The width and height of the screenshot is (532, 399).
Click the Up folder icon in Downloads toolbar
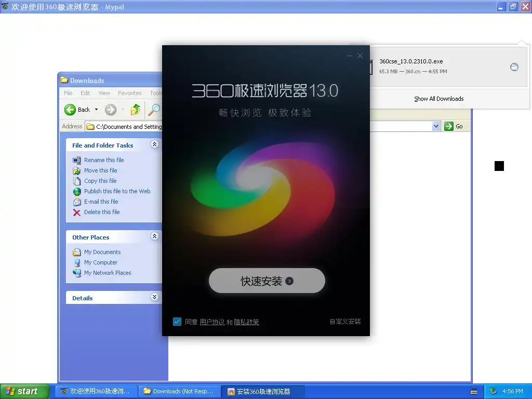pyautogui.click(x=136, y=109)
